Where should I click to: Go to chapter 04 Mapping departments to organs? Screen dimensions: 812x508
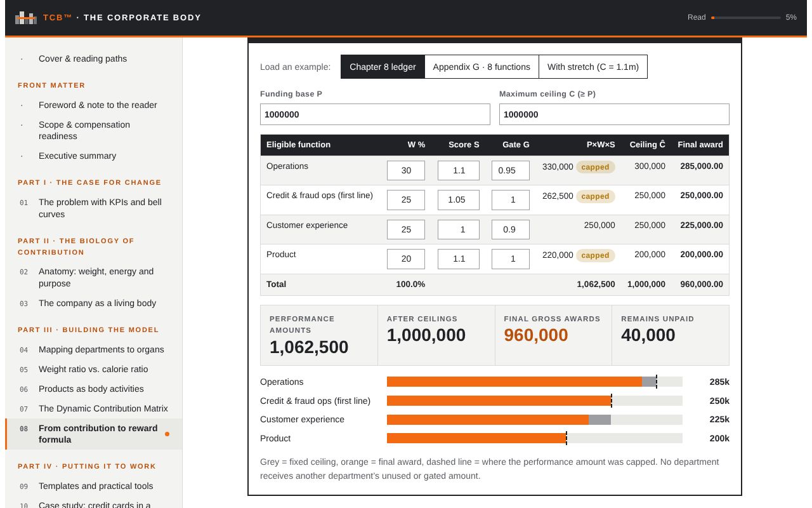coord(93,349)
